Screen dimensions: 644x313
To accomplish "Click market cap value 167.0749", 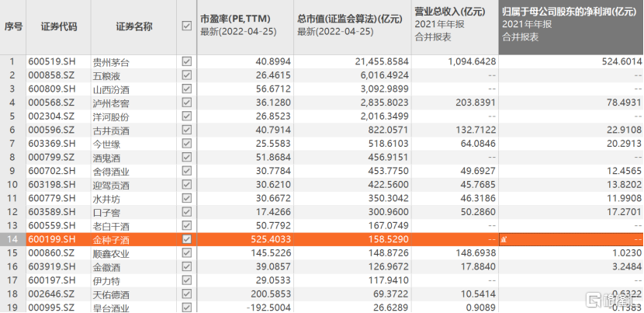I will pyautogui.click(x=388, y=225).
